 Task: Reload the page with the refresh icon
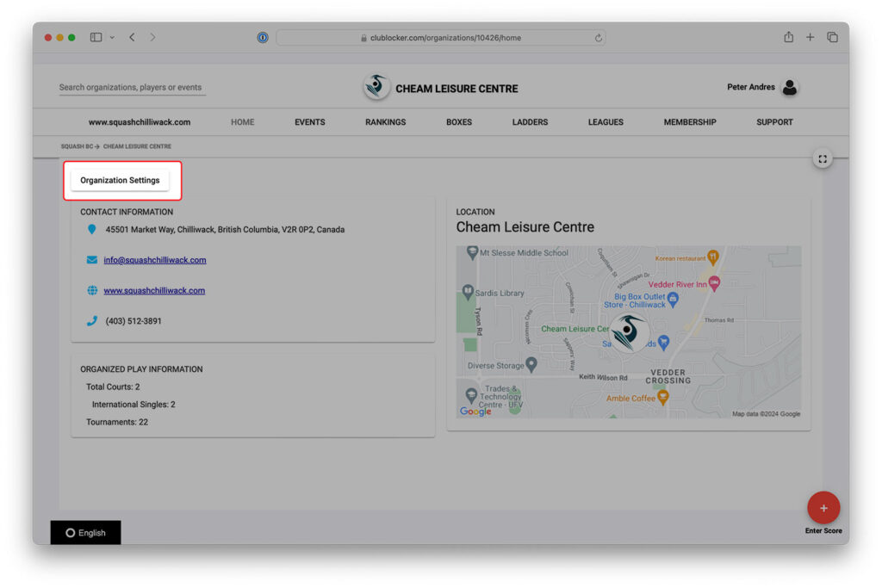coord(598,38)
